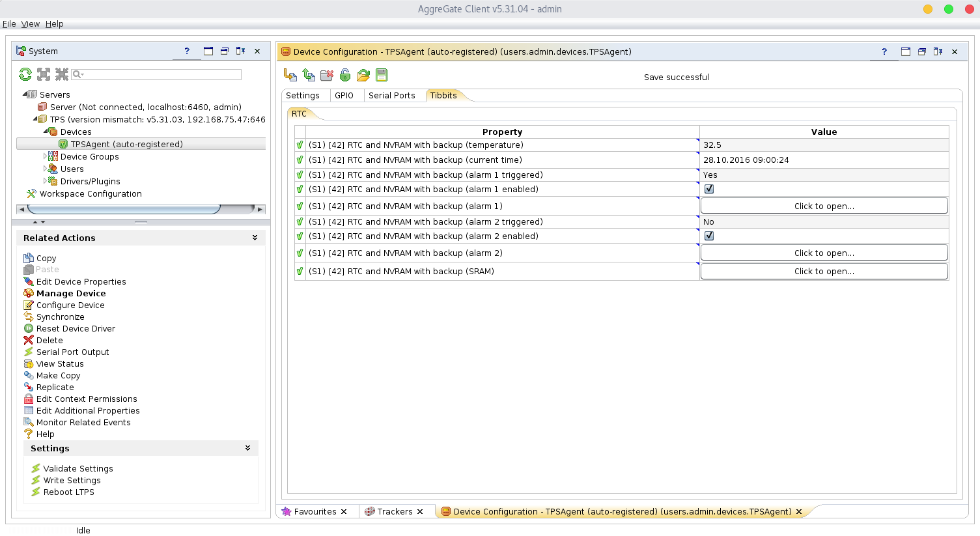Screen dimensions: 980x536
Task: Refresh the System tree
Action: 25,74
